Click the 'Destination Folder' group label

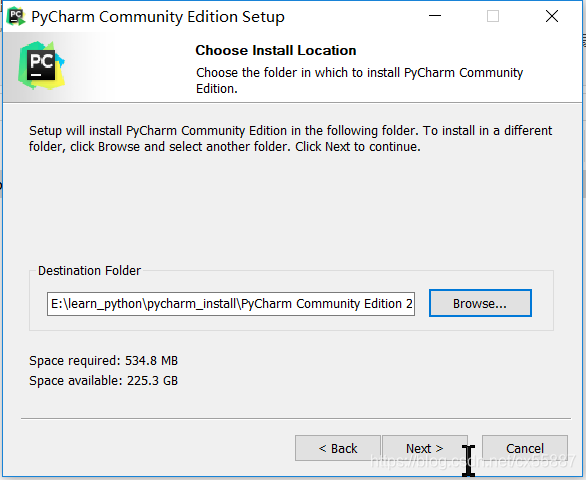89,270
